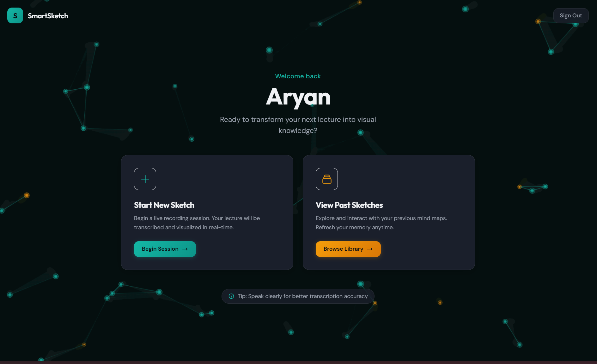
Task: Select the View Past Sketches heading
Action: (x=349, y=205)
